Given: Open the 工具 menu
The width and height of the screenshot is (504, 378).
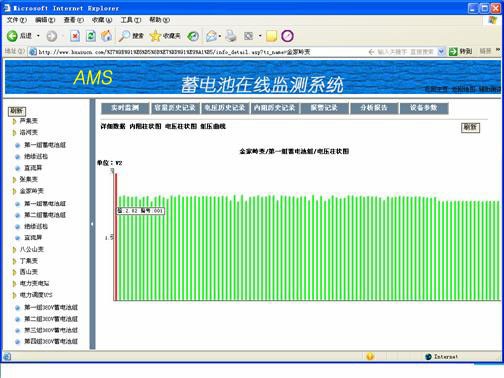Looking at the screenshot, I should (x=131, y=20).
